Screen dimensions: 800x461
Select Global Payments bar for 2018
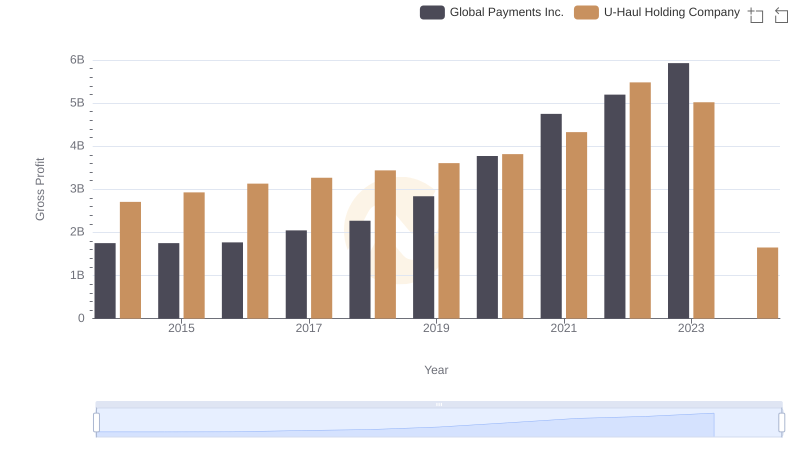pyautogui.click(x=360, y=270)
